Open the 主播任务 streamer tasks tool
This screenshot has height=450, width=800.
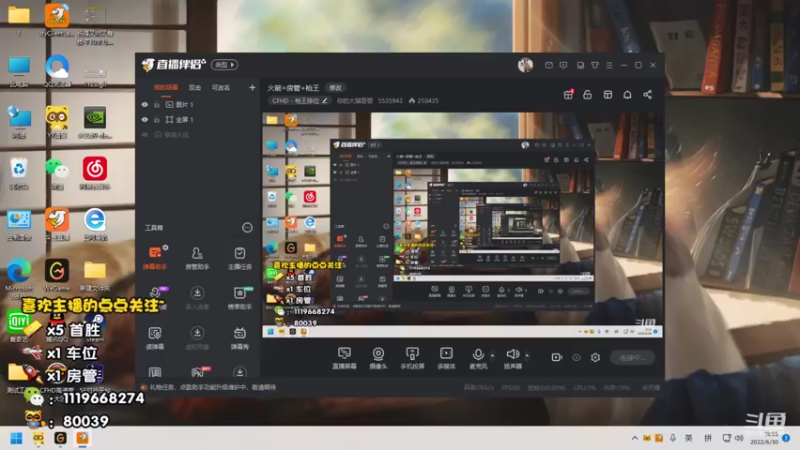239,258
